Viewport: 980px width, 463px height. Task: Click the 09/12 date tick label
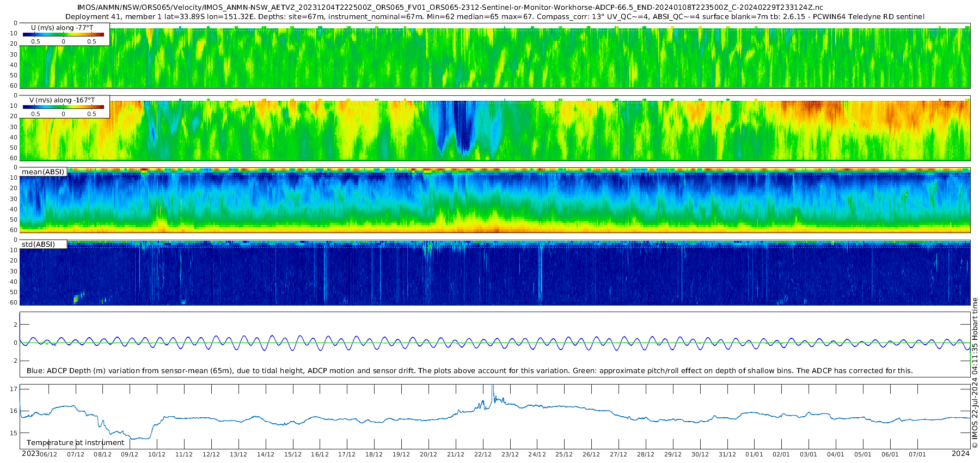[130, 454]
